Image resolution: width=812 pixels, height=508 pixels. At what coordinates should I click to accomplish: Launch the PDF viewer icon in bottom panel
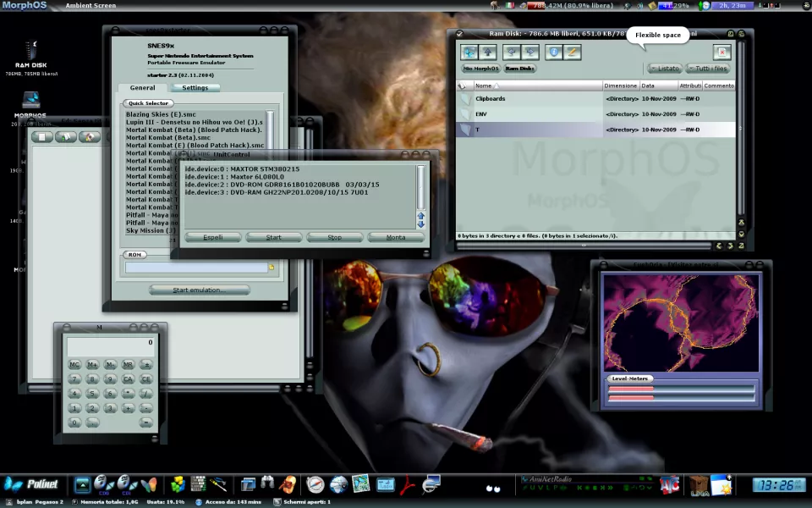coord(409,484)
